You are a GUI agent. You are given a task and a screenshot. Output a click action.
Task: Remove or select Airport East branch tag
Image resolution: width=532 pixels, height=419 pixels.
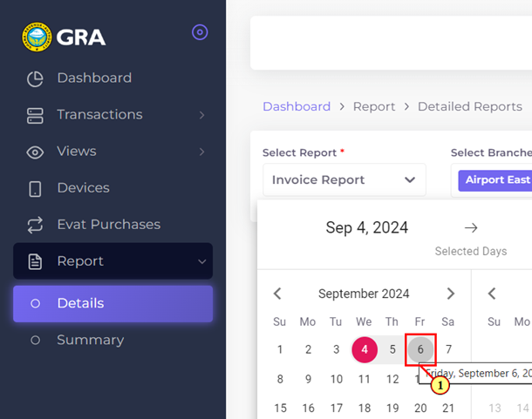point(495,180)
